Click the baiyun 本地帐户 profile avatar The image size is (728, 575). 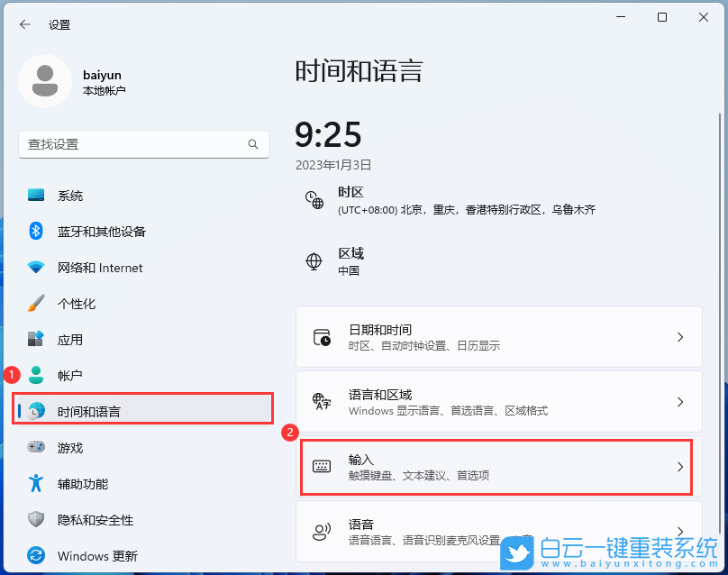[42, 81]
